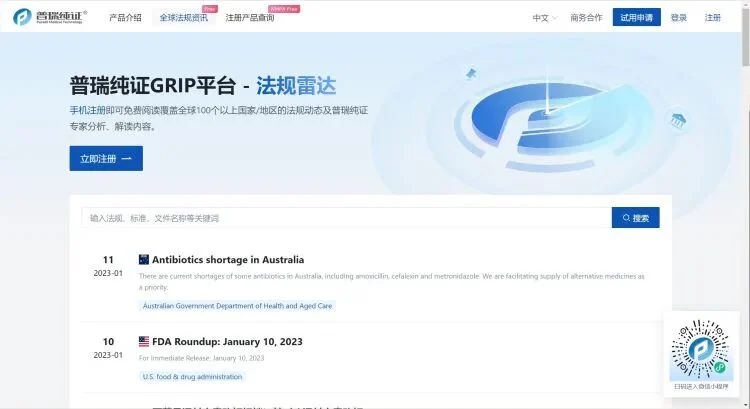Click the 'For Immediate Release: January 10, 2023' text

click(201, 358)
